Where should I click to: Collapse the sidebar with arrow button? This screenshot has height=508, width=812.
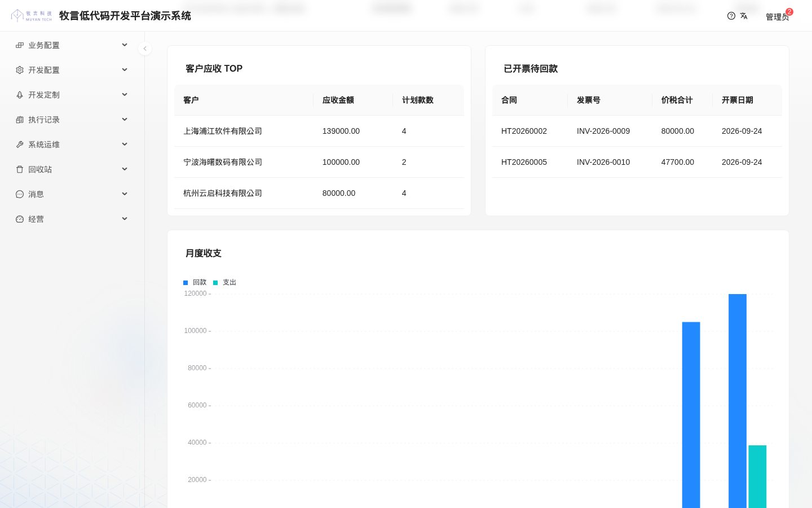pyautogui.click(x=145, y=49)
